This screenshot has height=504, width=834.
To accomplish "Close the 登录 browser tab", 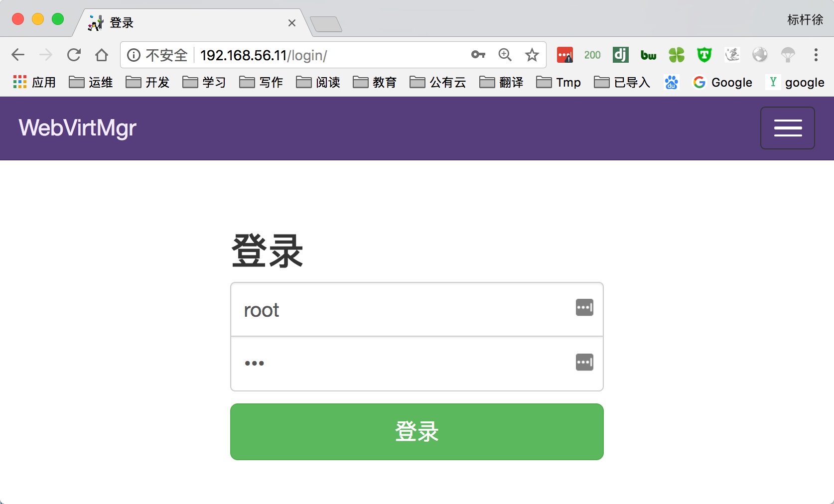I will (x=292, y=23).
